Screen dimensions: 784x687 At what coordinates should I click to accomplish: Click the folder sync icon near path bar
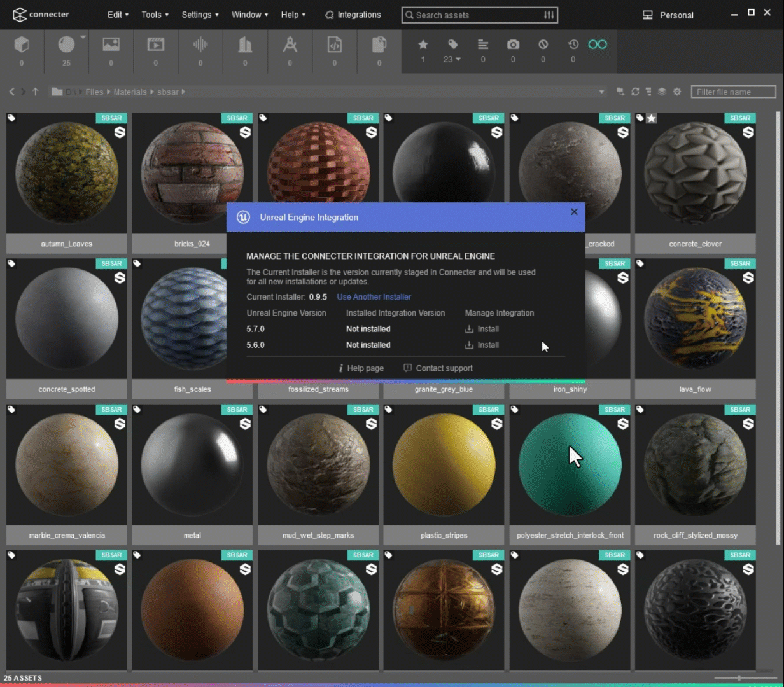(620, 92)
